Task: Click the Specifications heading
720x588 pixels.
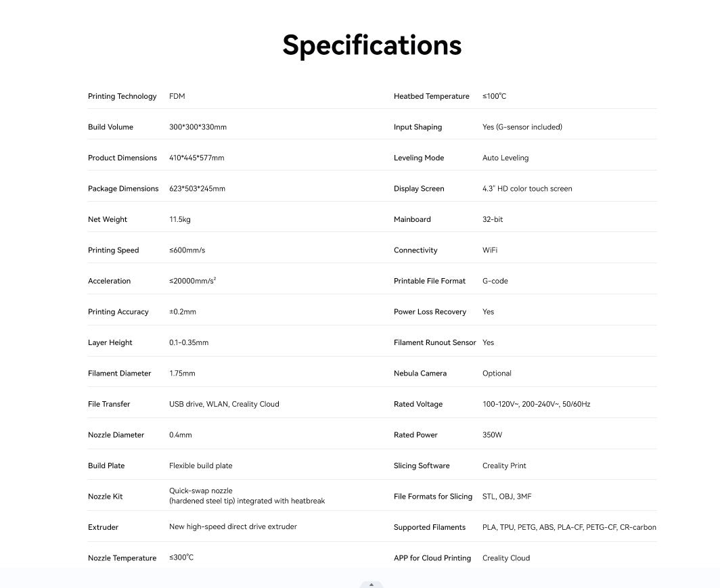Action: [372, 45]
